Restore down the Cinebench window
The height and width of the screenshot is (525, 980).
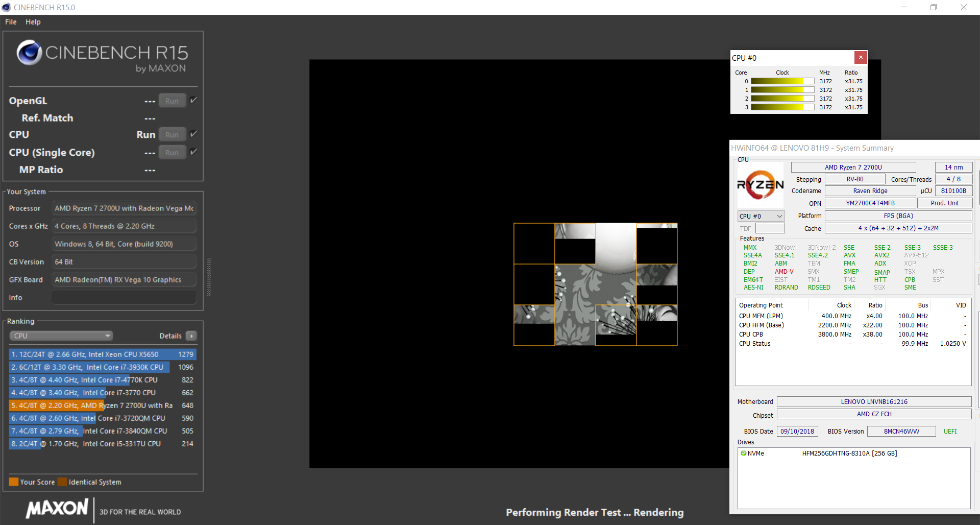pos(934,7)
